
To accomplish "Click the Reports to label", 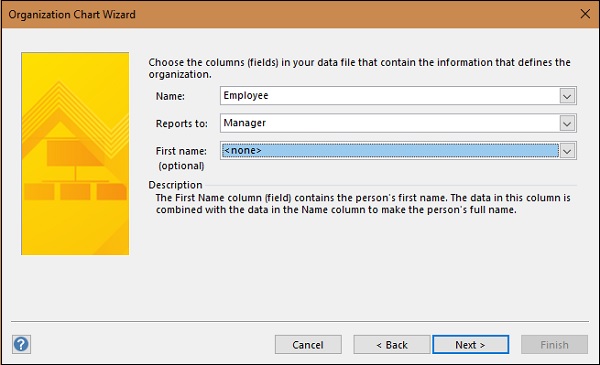I will click(181, 124).
